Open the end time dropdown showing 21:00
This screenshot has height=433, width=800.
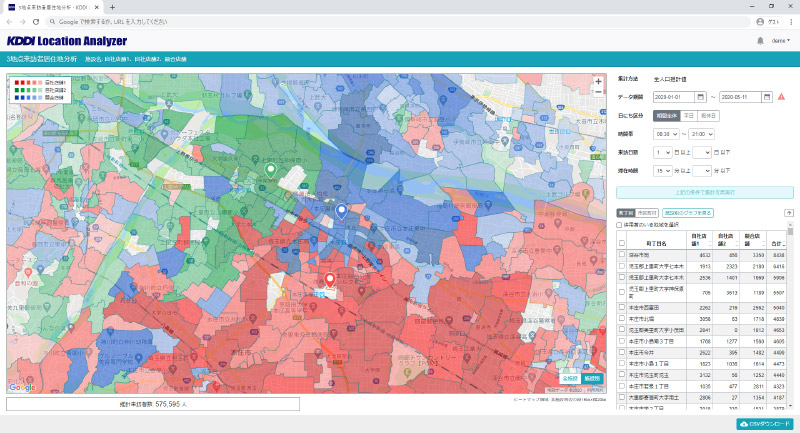701,134
